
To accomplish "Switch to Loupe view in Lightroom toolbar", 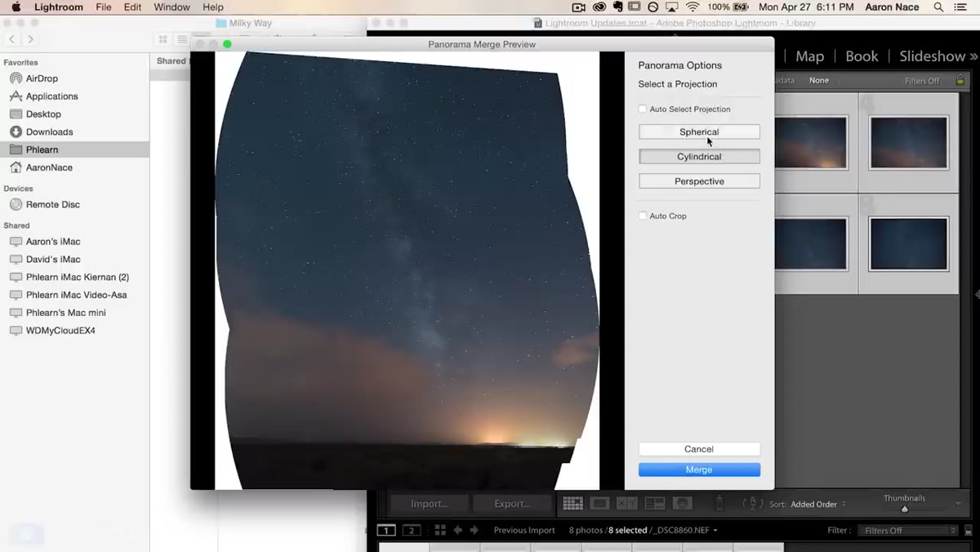I will click(x=600, y=504).
